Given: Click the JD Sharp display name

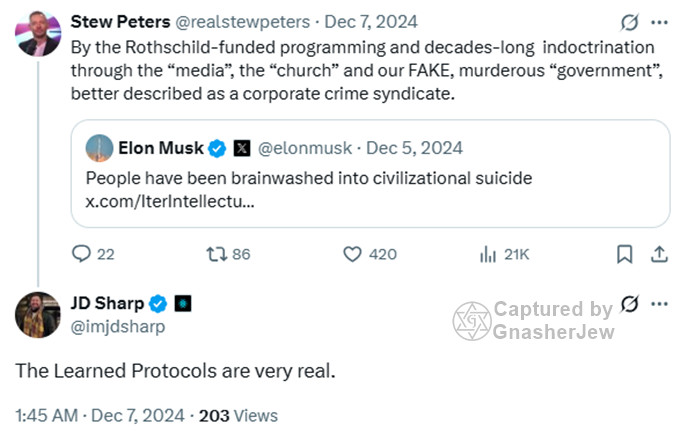Looking at the screenshot, I should pos(107,303).
